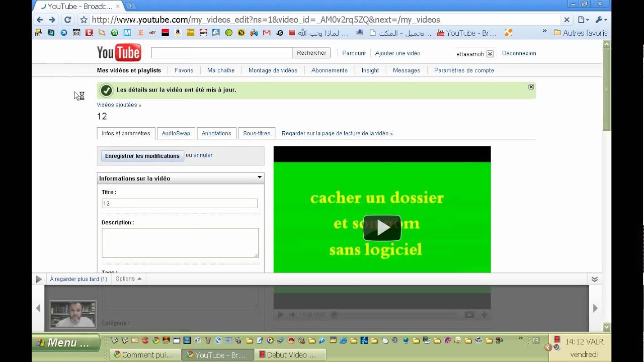This screenshot has height=362, width=644.
Task: Switch to Comment pui... taskbar window
Action: pos(145,355)
